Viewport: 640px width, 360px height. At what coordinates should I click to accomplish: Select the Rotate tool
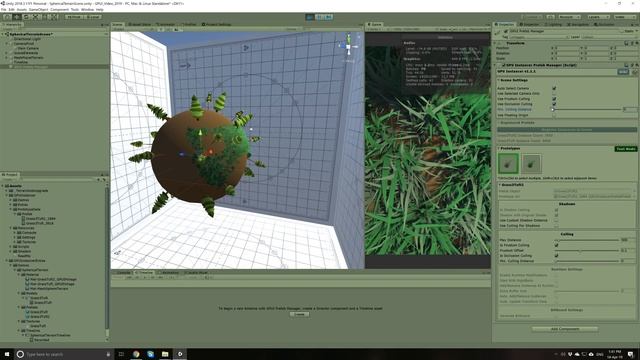26,17
